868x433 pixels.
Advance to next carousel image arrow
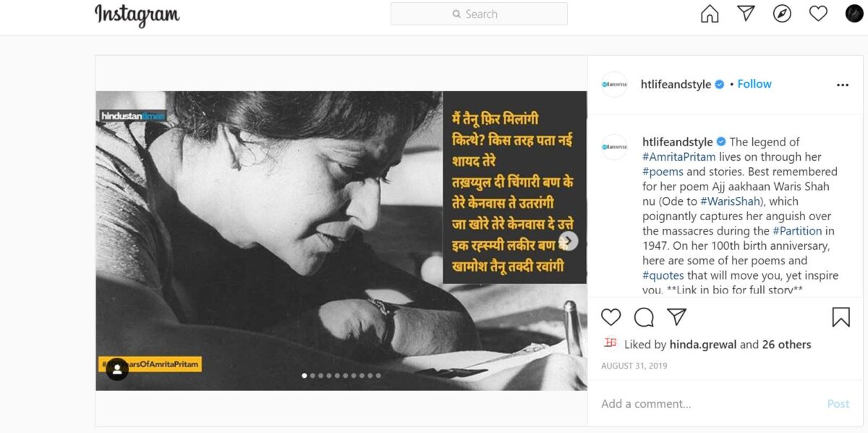(569, 241)
